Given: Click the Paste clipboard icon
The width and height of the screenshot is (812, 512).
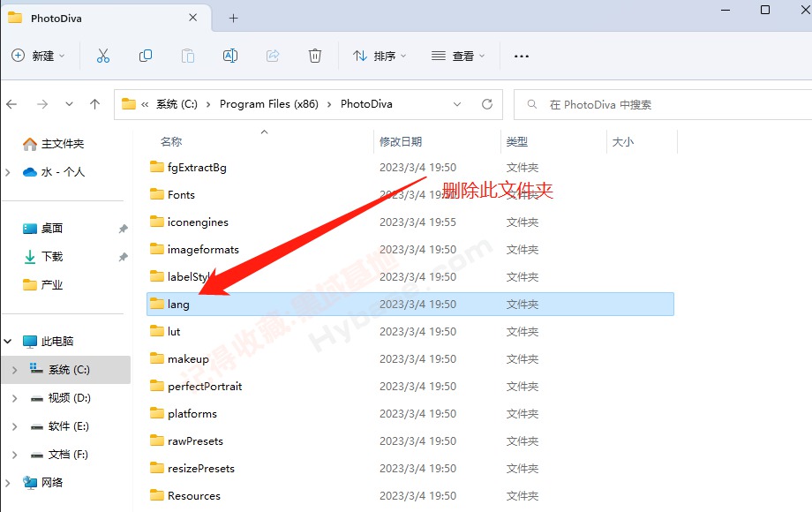Looking at the screenshot, I should 188,56.
